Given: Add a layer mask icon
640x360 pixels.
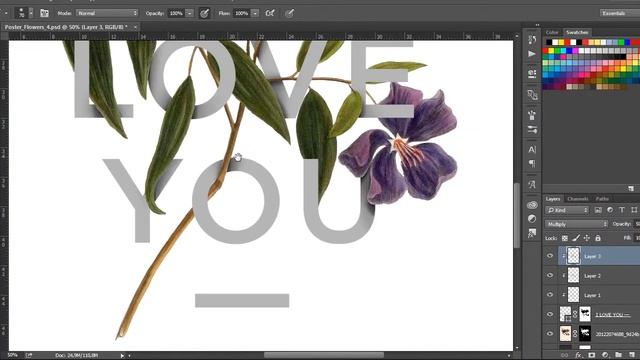Looking at the screenshot, I should coord(591,355).
